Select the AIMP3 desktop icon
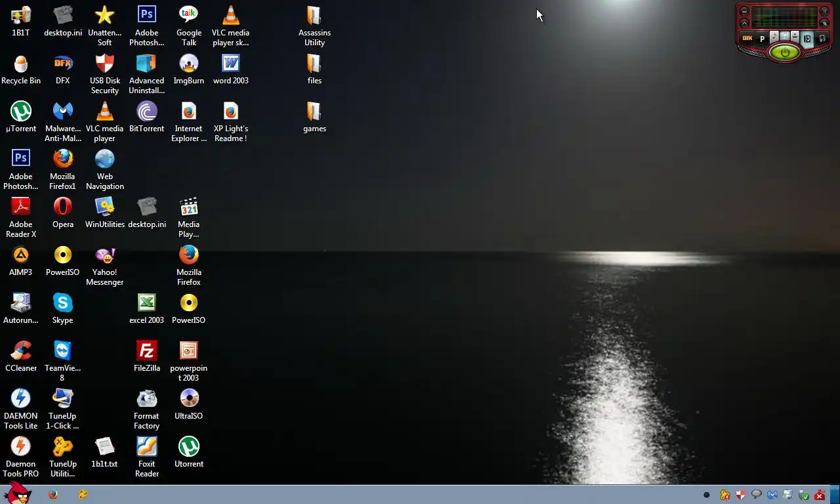 point(21,261)
